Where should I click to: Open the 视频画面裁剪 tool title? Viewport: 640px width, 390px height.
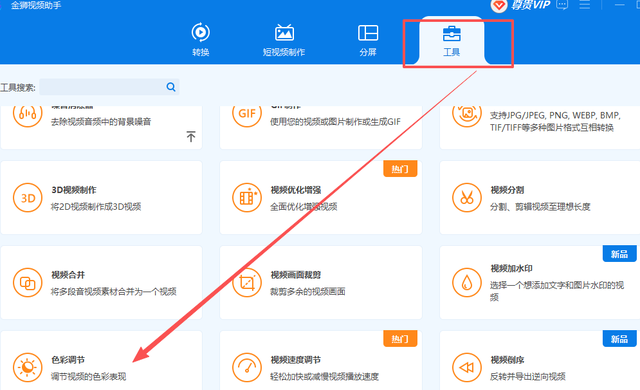pyautogui.click(x=296, y=275)
